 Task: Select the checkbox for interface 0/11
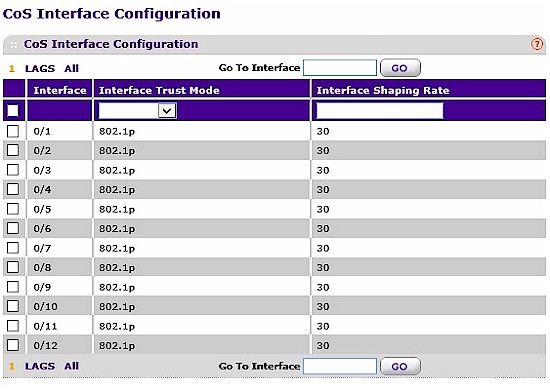(13, 326)
